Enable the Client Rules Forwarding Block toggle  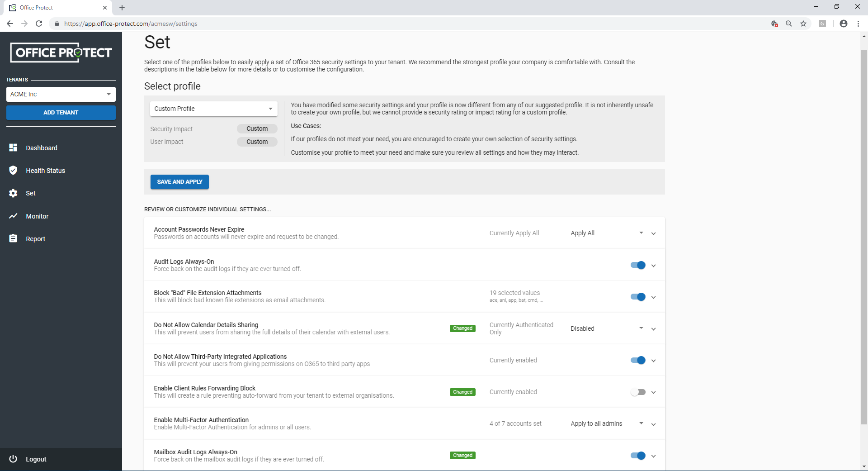(638, 392)
